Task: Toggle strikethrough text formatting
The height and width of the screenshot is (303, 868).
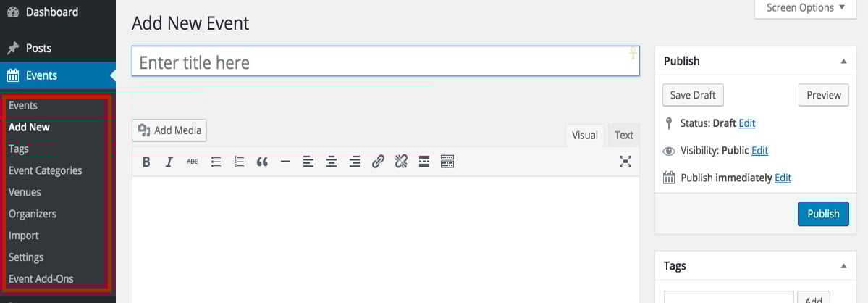Action: coord(192,162)
